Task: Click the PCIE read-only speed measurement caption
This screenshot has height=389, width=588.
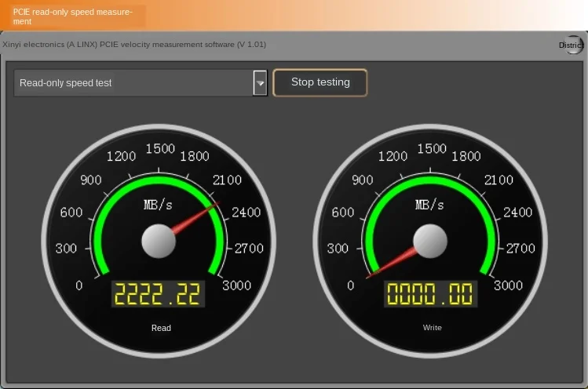Action: coord(72,16)
